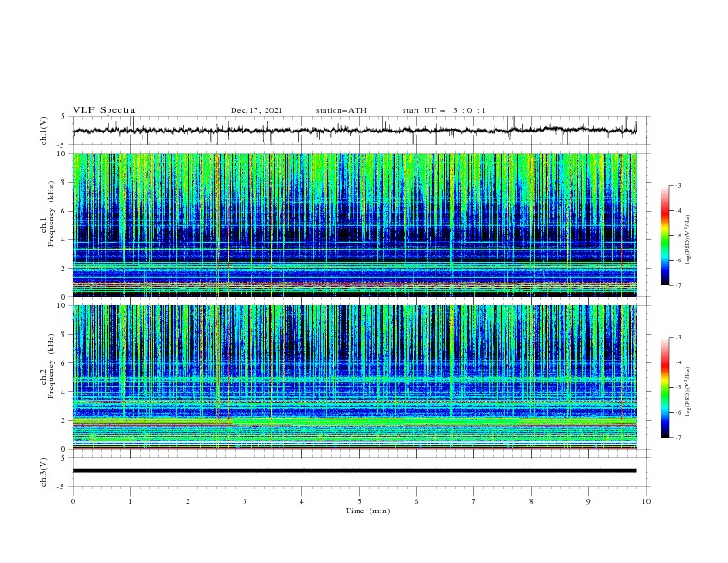Click the "Time (min)" axis title
The image size is (728, 563).
(368, 511)
